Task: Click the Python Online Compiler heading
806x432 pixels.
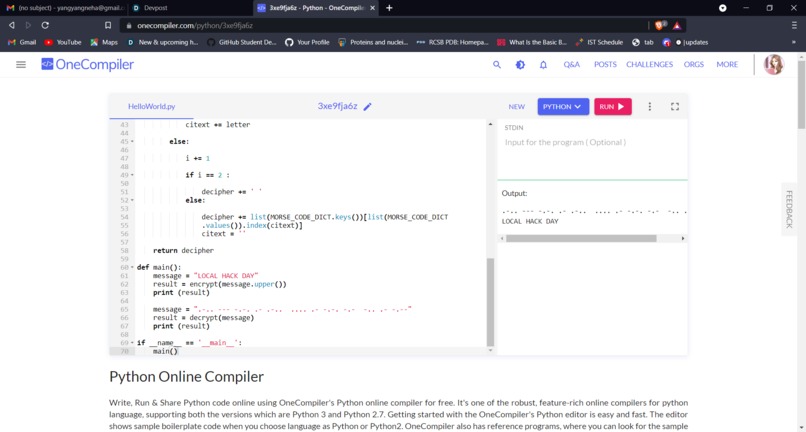Action: 187,376
